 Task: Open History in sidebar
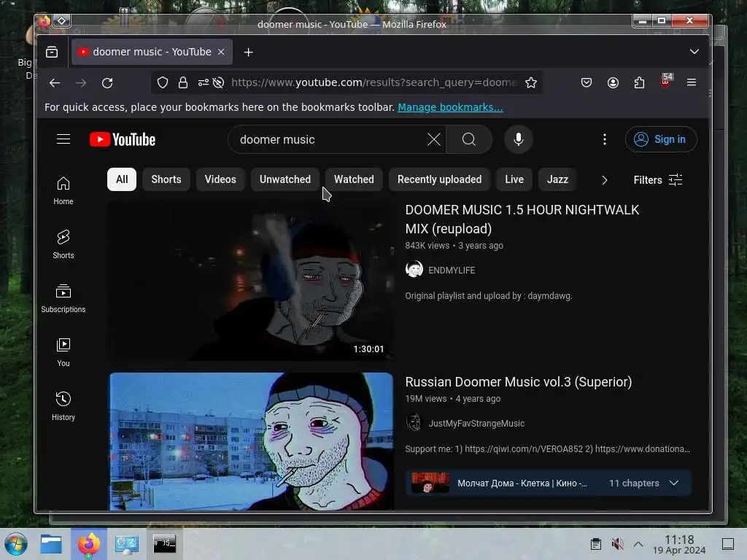pos(63,406)
